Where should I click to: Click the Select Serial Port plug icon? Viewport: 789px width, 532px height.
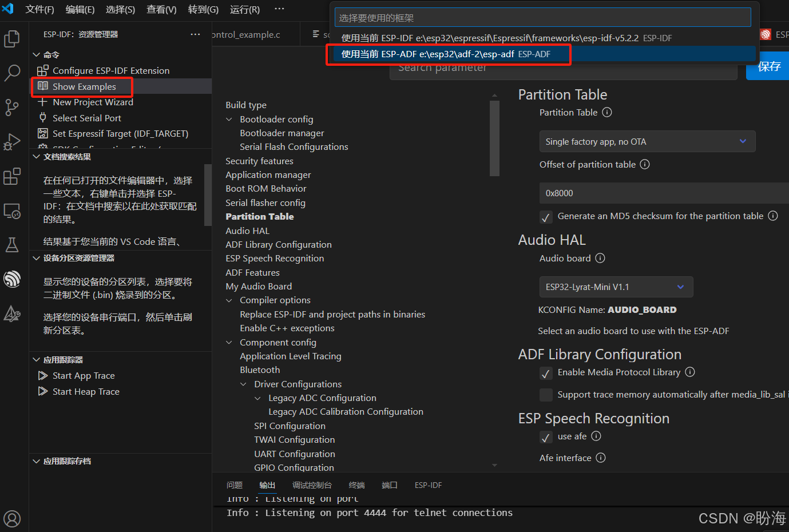point(42,118)
